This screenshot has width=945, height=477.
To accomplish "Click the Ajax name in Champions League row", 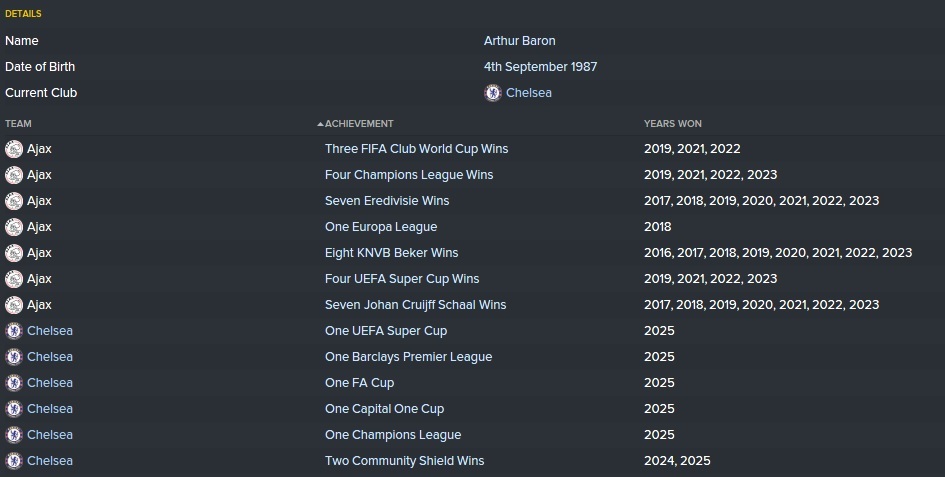I will (39, 175).
